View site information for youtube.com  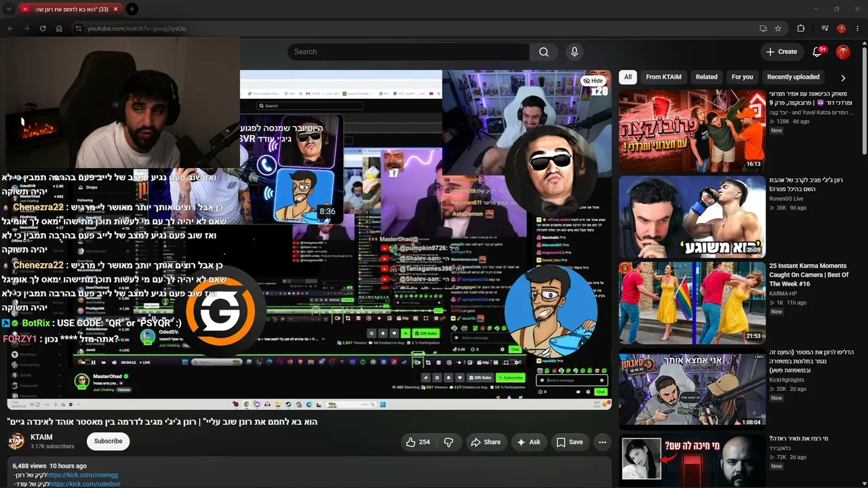(79, 28)
